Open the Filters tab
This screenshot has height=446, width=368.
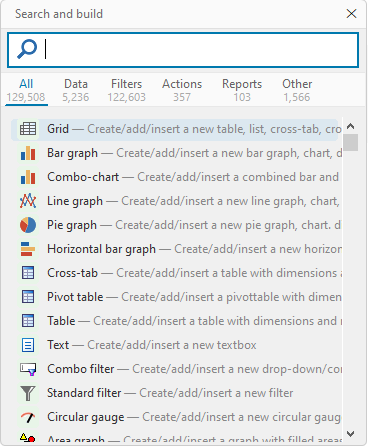(x=126, y=90)
